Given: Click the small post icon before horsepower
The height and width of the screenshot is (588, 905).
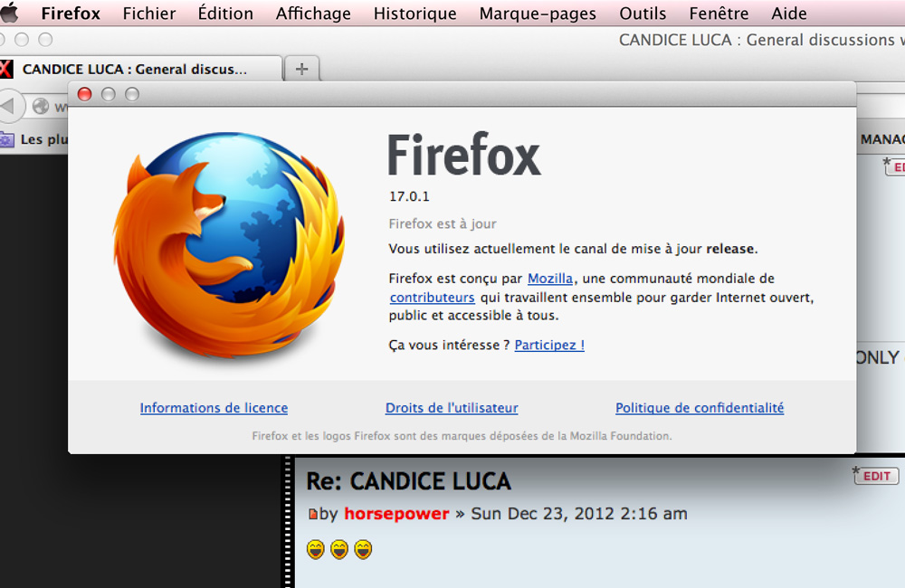Looking at the screenshot, I should pyautogui.click(x=312, y=515).
